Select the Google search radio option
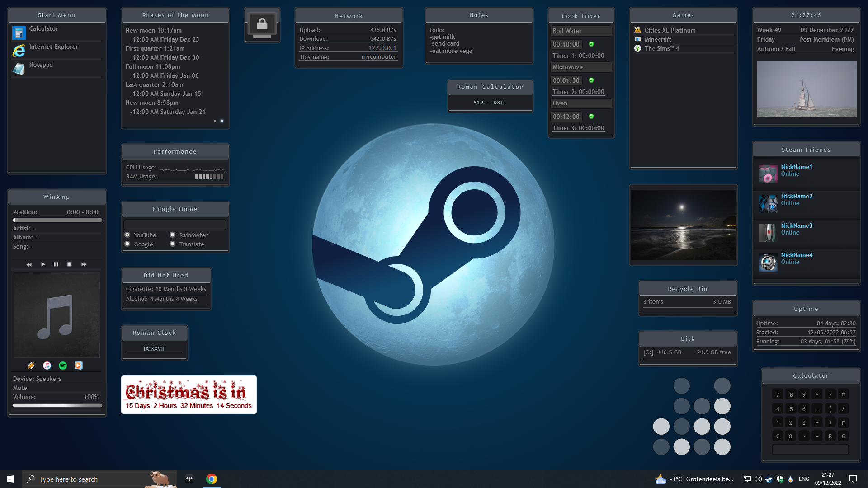Image resolution: width=868 pixels, height=488 pixels. [127, 244]
